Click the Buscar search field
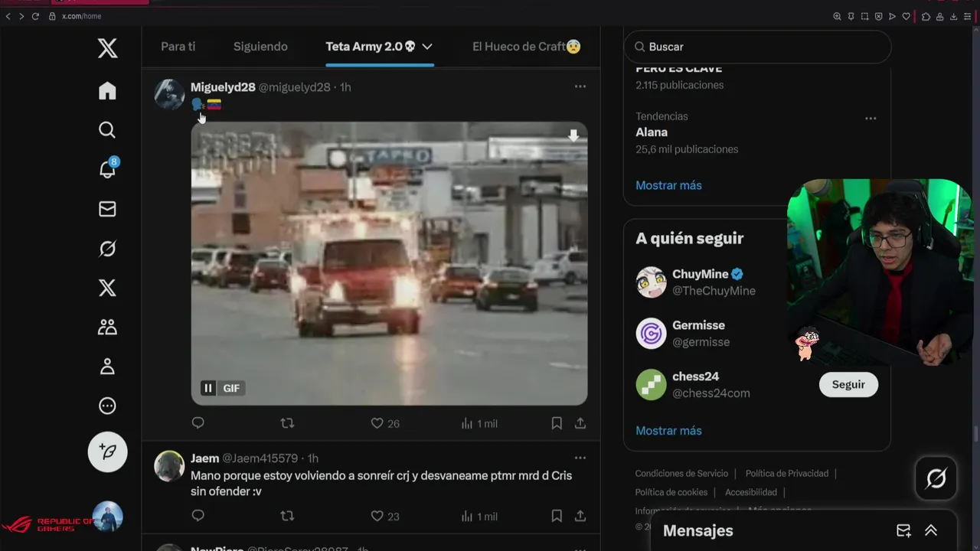Image resolution: width=980 pixels, height=551 pixels. click(757, 47)
